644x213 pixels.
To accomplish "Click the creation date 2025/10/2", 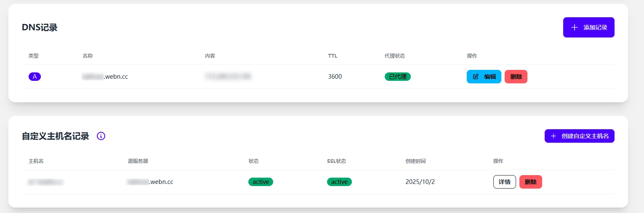I will pos(420,182).
